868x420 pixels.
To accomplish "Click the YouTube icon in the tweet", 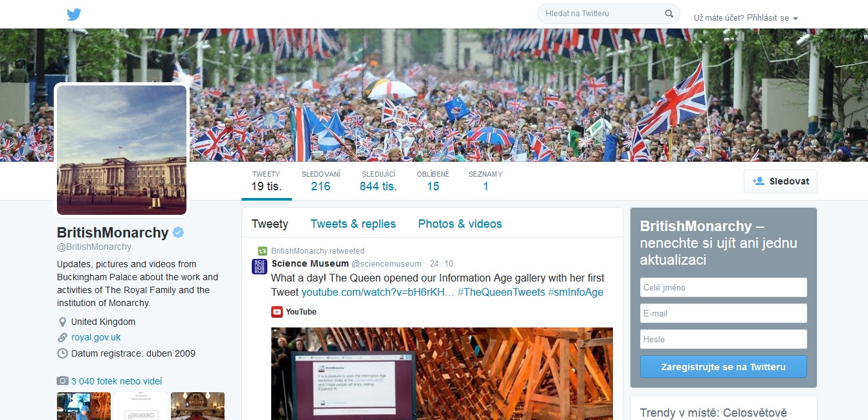I will point(277,312).
